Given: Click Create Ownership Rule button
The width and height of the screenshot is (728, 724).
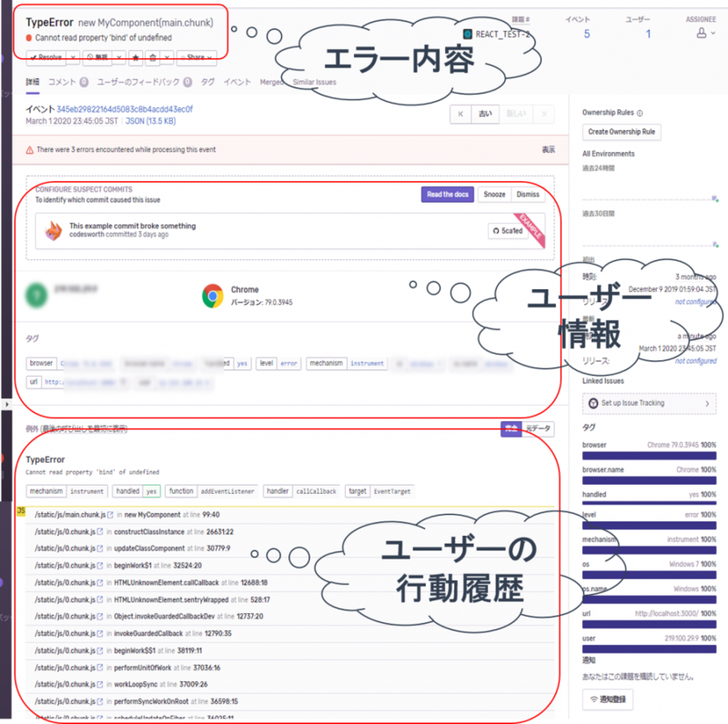Looking at the screenshot, I should [622, 132].
